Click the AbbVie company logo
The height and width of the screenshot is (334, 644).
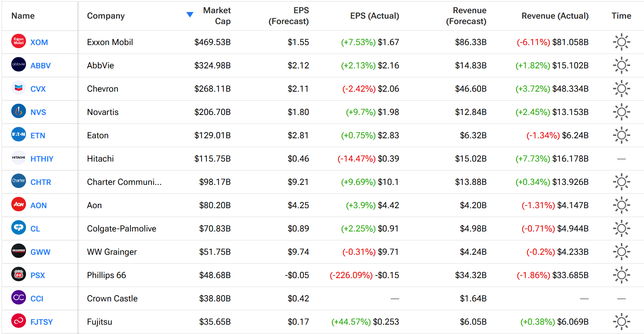click(19, 64)
